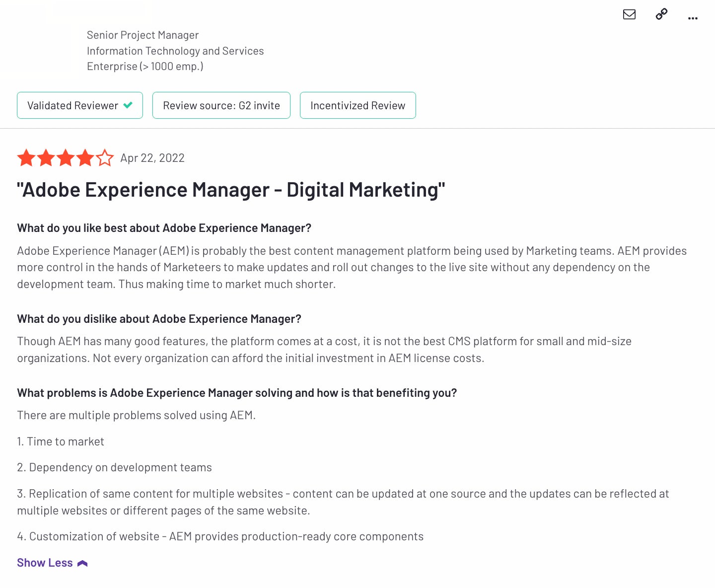Open the Adobe Experience Manager - Digital Marketing title
Image resolution: width=715 pixels, height=588 pixels.
tap(231, 190)
